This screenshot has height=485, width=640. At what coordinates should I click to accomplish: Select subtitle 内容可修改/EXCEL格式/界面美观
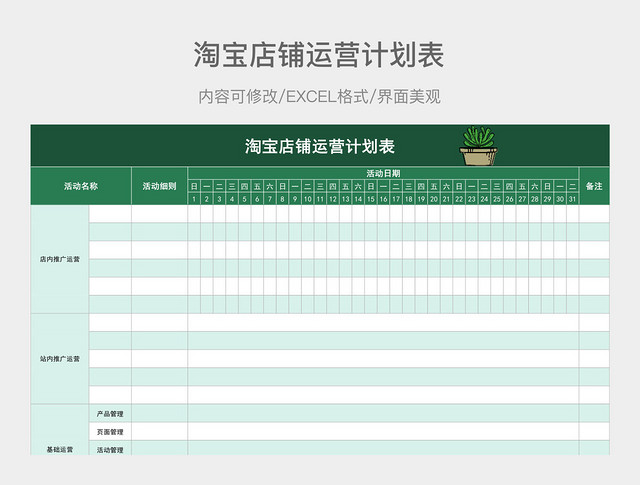320,97
